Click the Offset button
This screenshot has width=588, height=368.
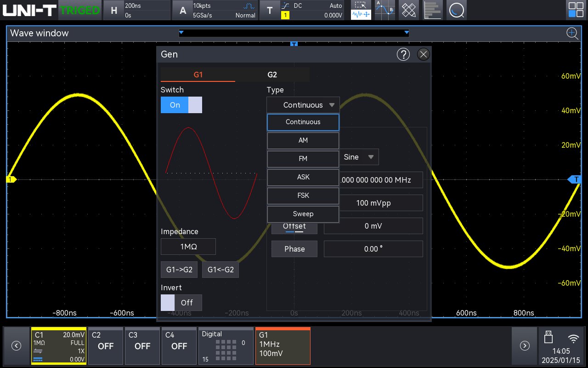click(294, 228)
